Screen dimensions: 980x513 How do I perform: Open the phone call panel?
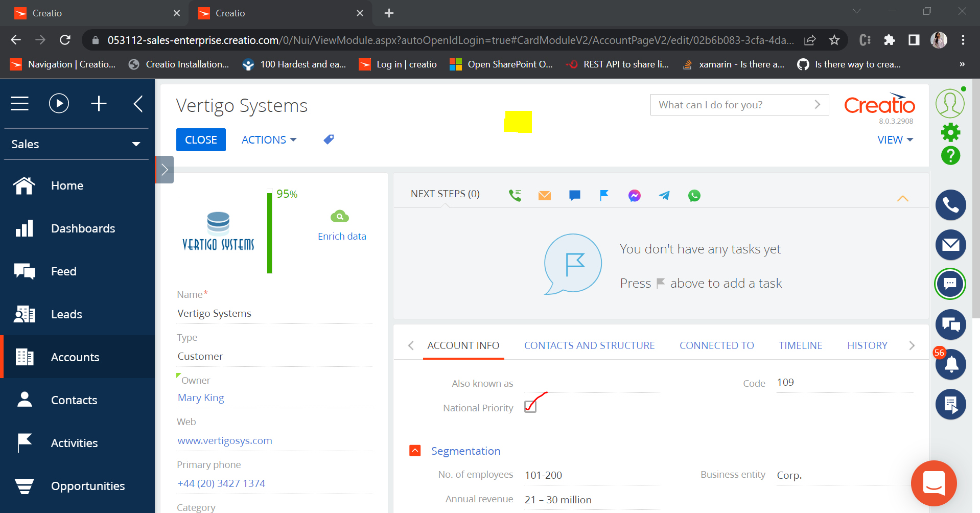coord(950,205)
